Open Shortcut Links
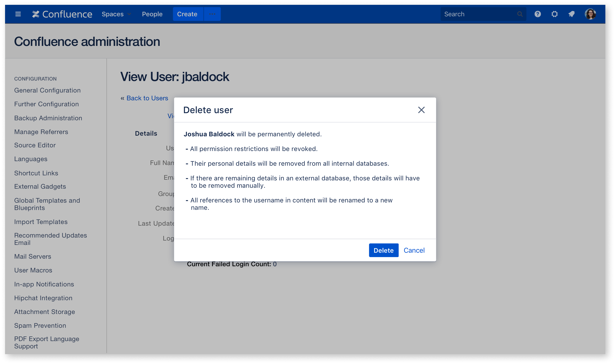Viewport: 615px width, 364px height. (x=36, y=173)
